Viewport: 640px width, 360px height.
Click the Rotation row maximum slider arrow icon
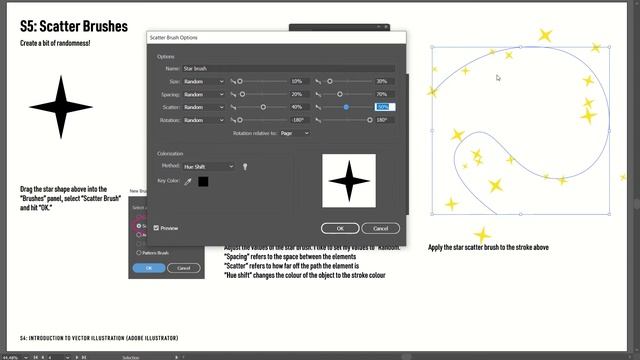(318, 120)
